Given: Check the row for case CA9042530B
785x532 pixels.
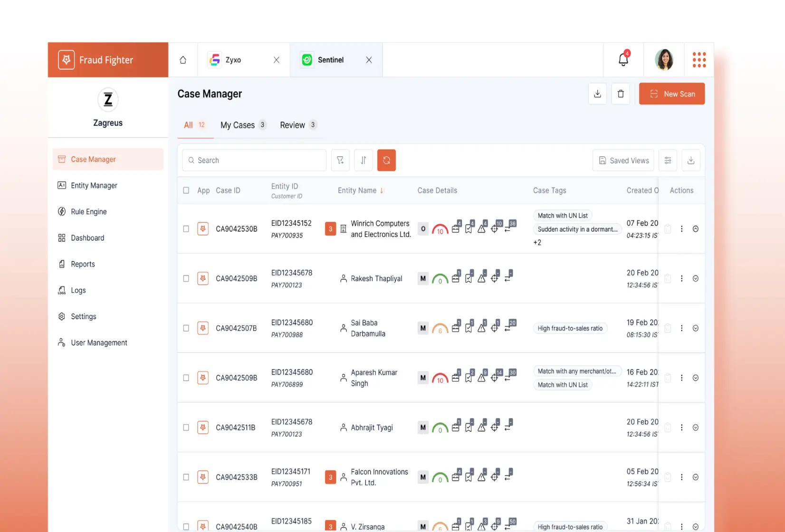Looking at the screenshot, I should point(186,229).
